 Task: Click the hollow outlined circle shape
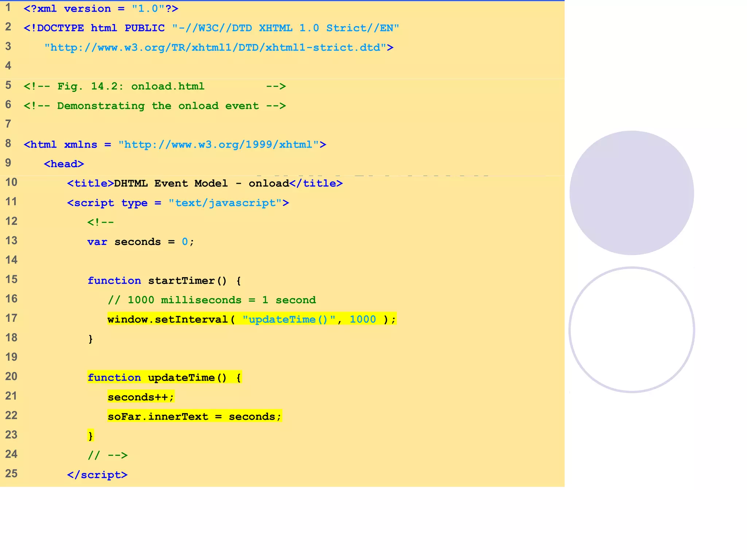point(631,330)
